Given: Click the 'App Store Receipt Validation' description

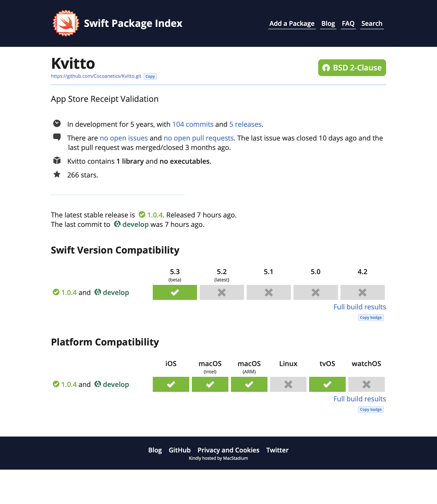Looking at the screenshot, I should click(105, 99).
